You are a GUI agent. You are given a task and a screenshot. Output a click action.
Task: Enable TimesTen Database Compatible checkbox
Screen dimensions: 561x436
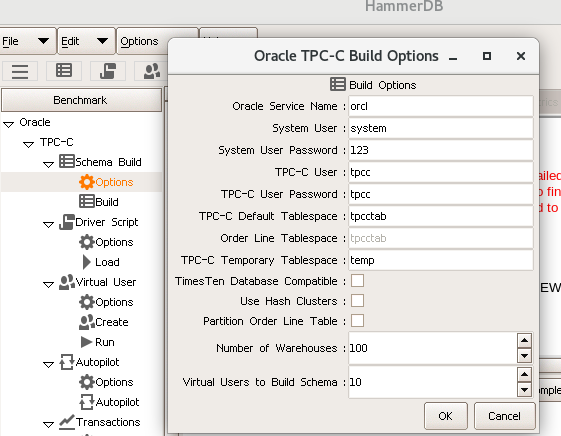357,281
